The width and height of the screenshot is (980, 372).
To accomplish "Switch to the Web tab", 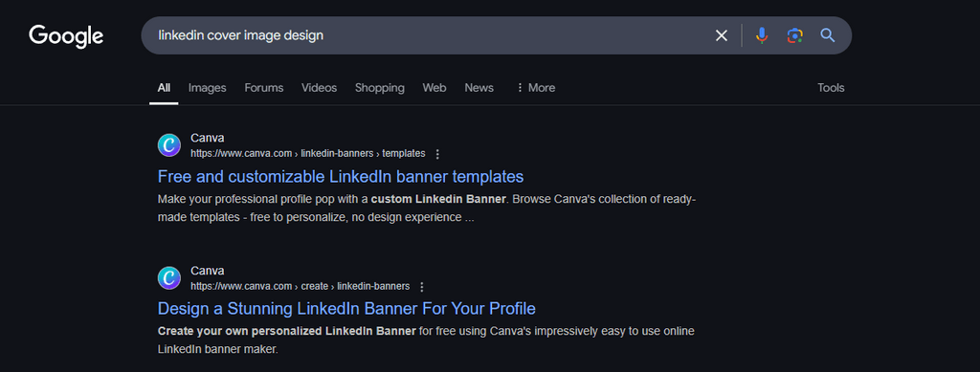I will [434, 88].
